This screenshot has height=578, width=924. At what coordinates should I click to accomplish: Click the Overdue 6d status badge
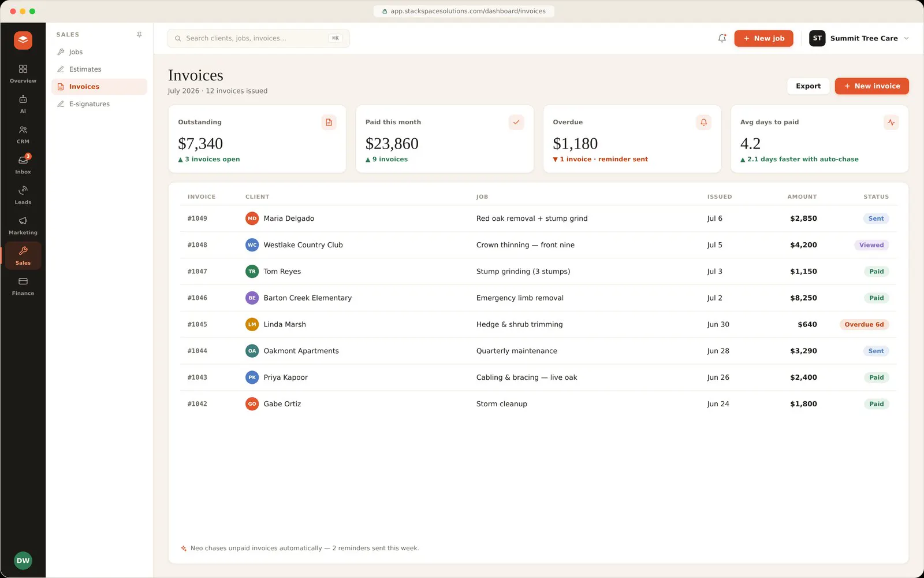[864, 324]
